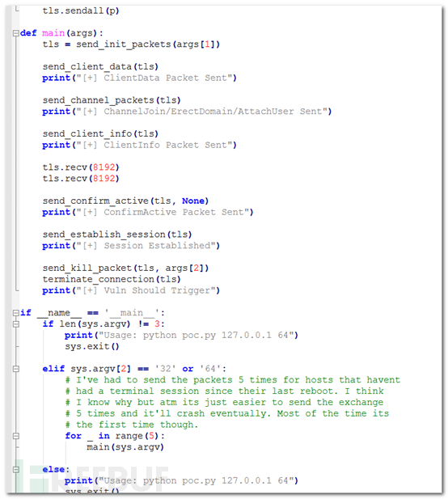Click the second tls.recv(8192) line
Viewport: 448px width, 499px height.
[x=81, y=179]
